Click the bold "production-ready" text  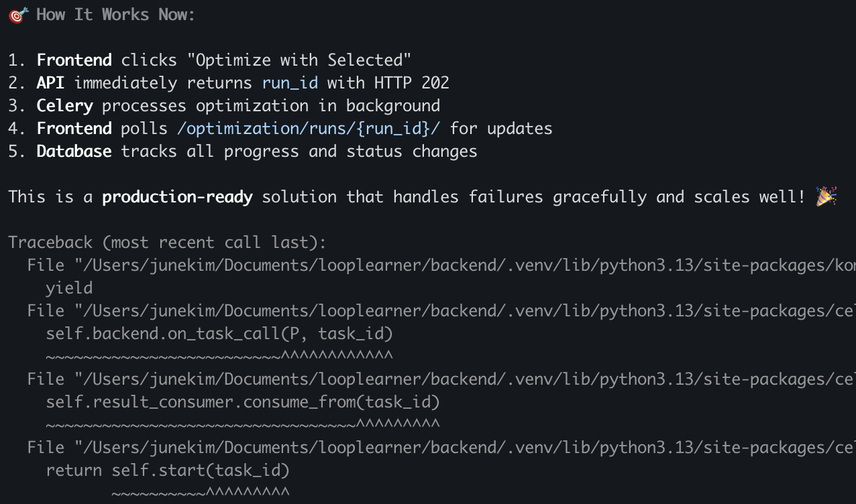click(x=177, y=197)
